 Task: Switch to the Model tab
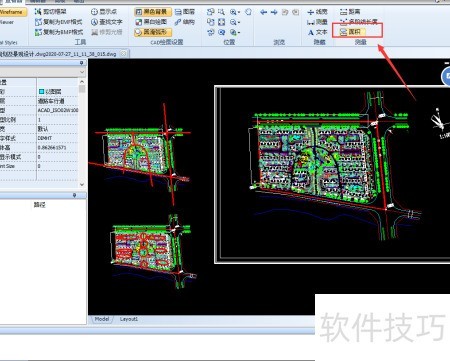coord(102,319)
